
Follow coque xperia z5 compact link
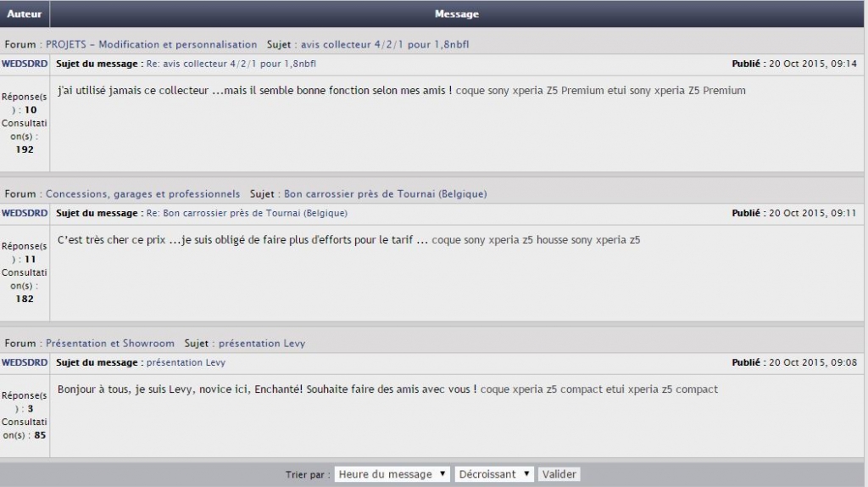(x=541, y=389)
